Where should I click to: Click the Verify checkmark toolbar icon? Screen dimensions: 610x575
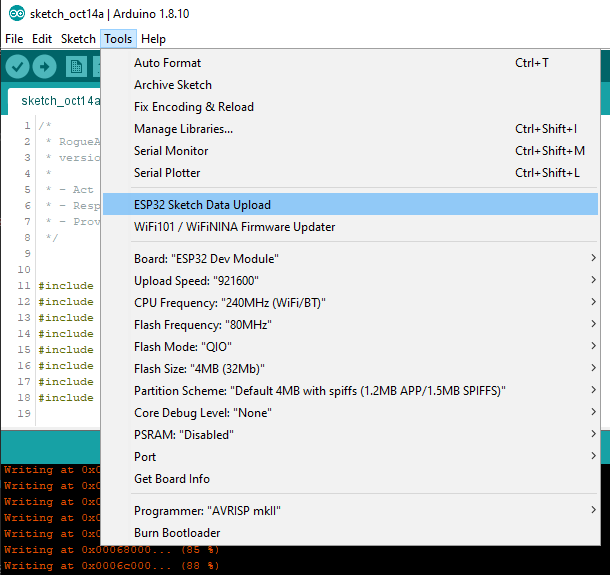click(x=17, y=67)
